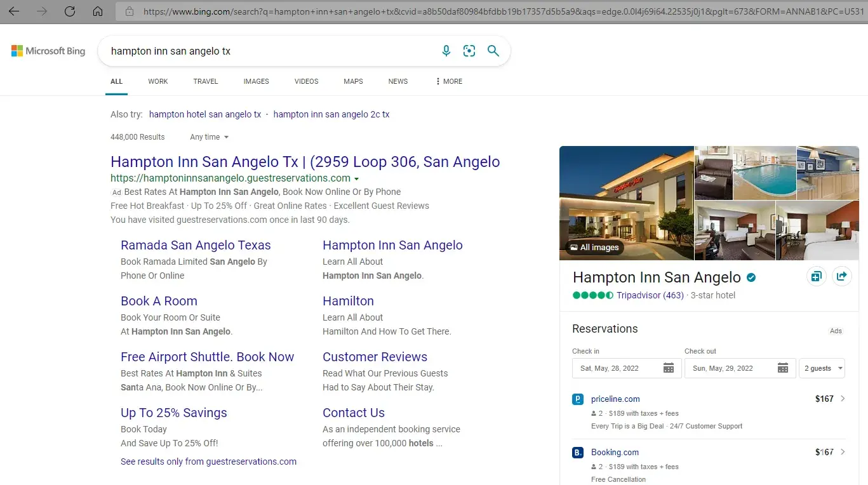Open the 2 guests dropdown

[823, 368]
